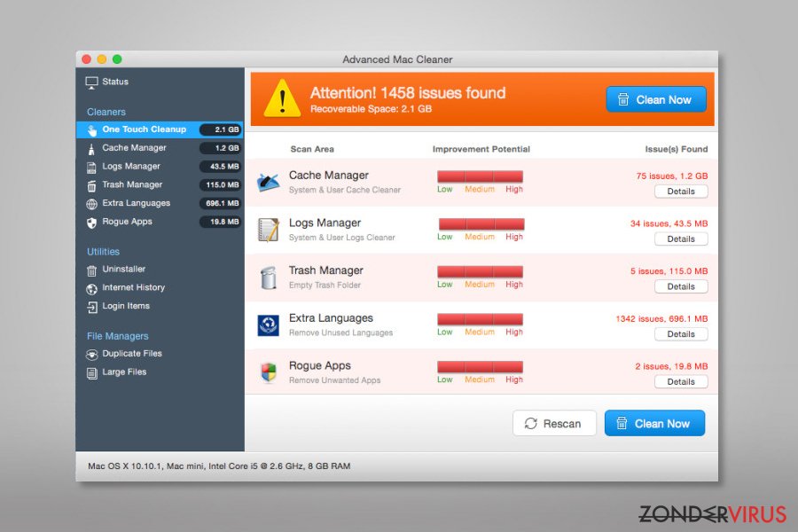Click the Mac OS X system info status text
798x532 pixels.
pyautogui.click(x=219, y=466)
